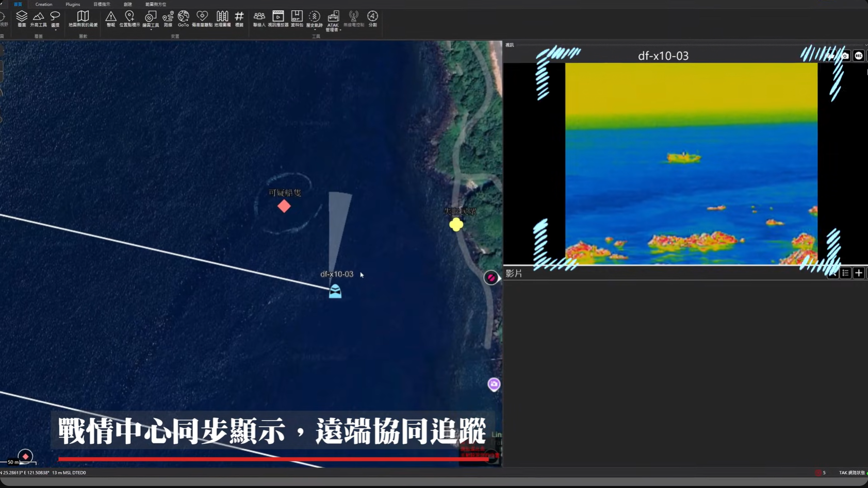Open Maps and Favorites tool
Image resolution: width=868 pixels, height=488 pixels.
coord(83,19)
